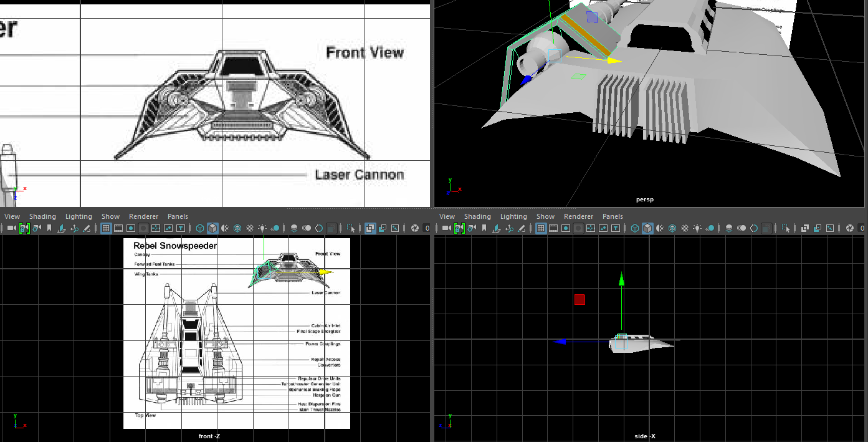Click Wireframe on Shaded in front panel toolbar
Image resolution: width=868 pixels, height=442 pixels.
tap(237, 228)
